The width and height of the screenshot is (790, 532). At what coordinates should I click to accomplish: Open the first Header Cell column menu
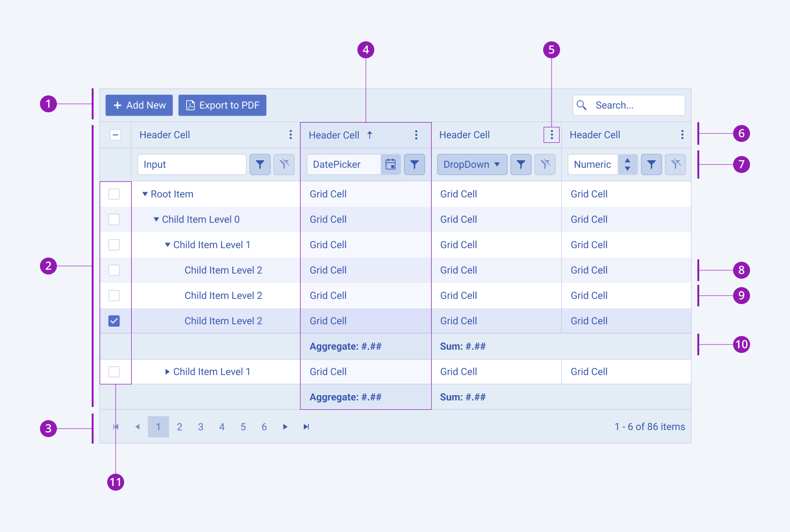291,135
